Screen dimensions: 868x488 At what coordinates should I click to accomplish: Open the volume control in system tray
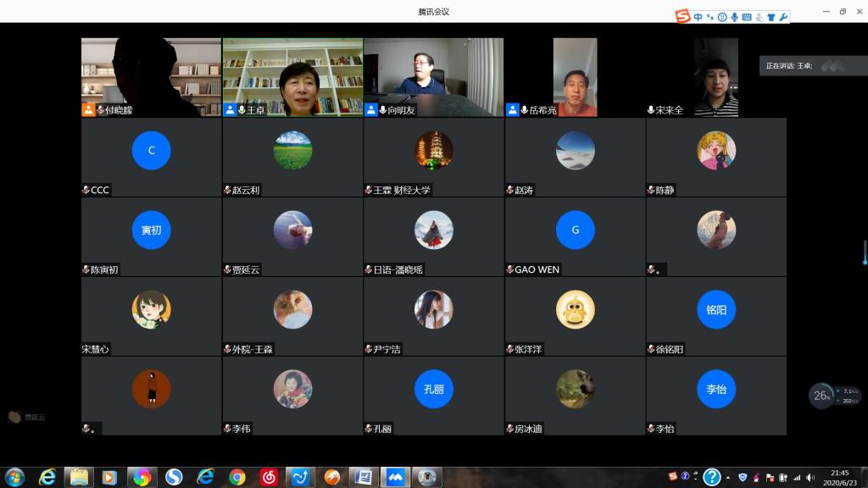811,478
